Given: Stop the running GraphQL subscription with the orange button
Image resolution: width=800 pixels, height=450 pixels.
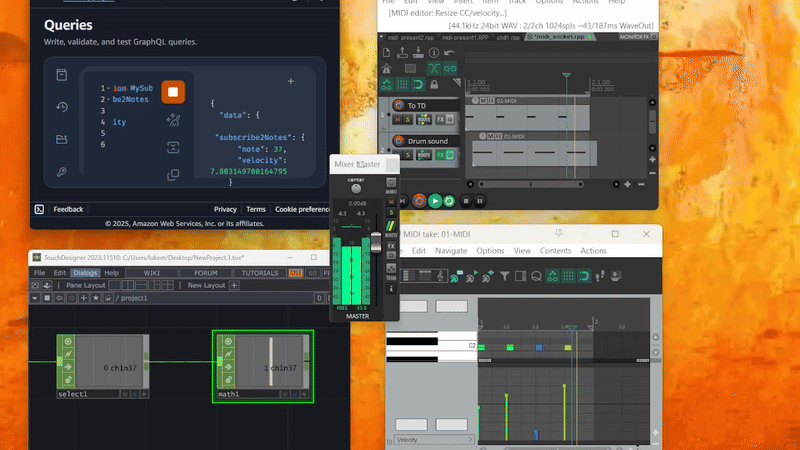Looking at the screenshot, I should (173, 92).
